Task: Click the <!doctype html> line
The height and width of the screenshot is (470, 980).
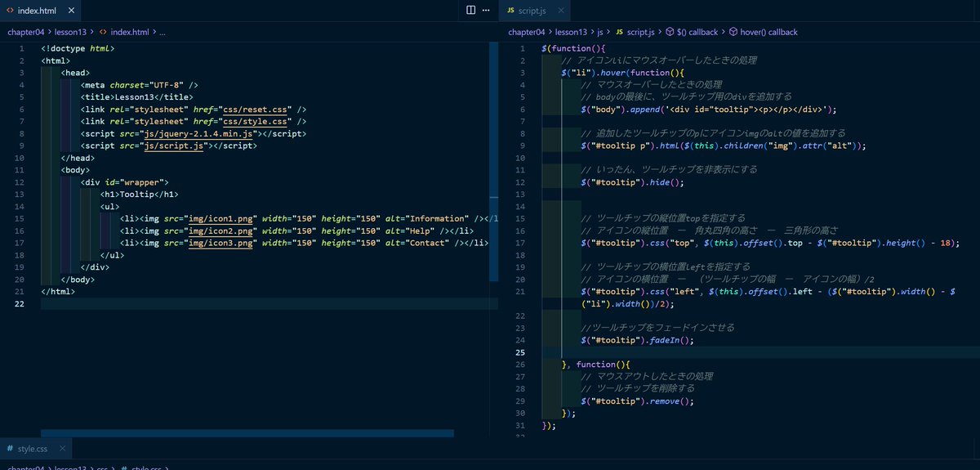Action: tap(78, 48)
